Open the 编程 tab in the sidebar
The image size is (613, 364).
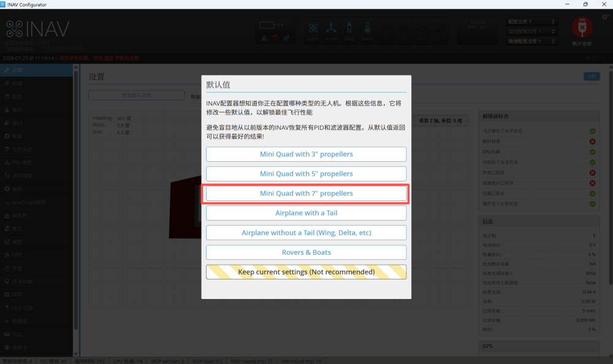[36, 189]
